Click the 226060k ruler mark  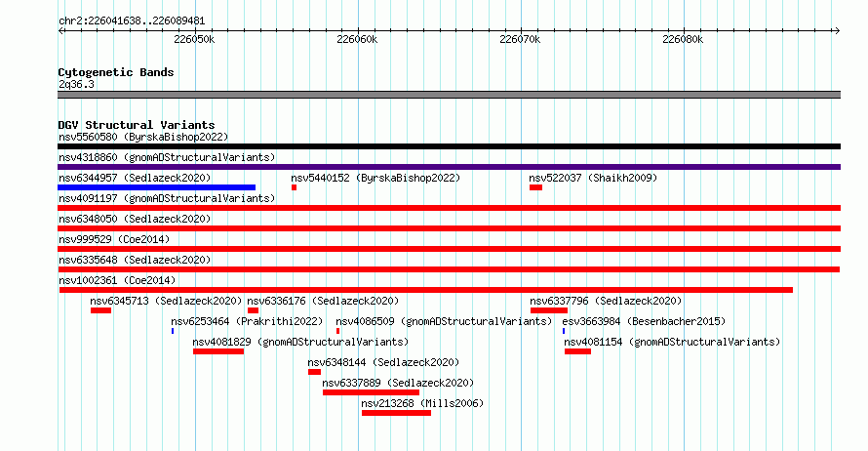(x=357, y=39)
